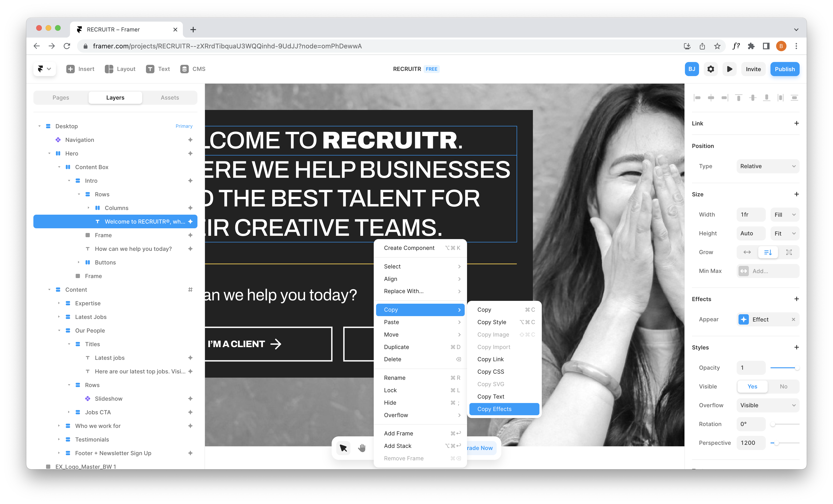This screenshot has width=833, height=504.
Task: Select Duplicate from context menu
Action: 420,347
